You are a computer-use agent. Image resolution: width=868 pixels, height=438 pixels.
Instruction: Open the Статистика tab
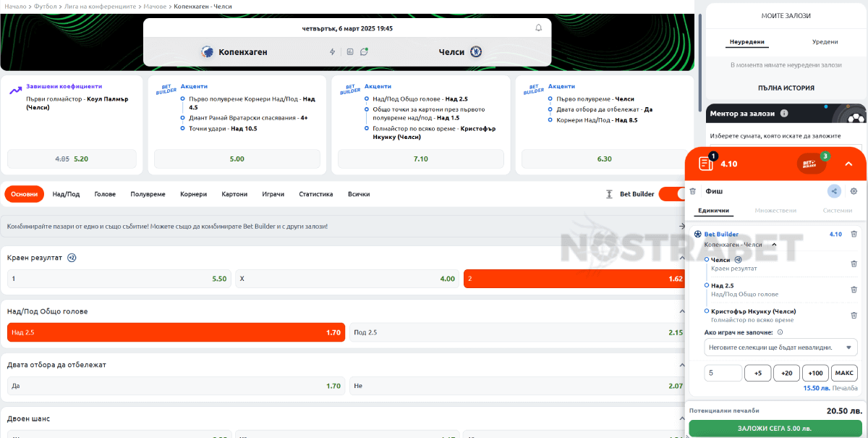[x=315, y=194]
